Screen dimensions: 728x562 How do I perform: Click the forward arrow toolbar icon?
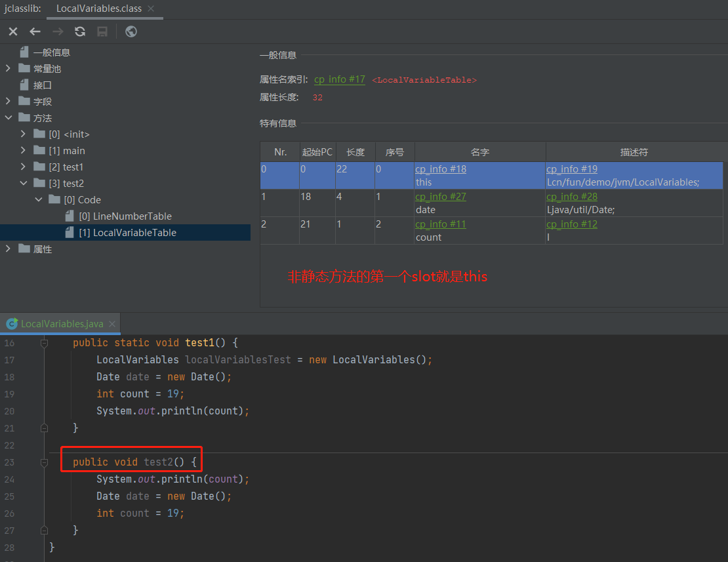(58, 31)
